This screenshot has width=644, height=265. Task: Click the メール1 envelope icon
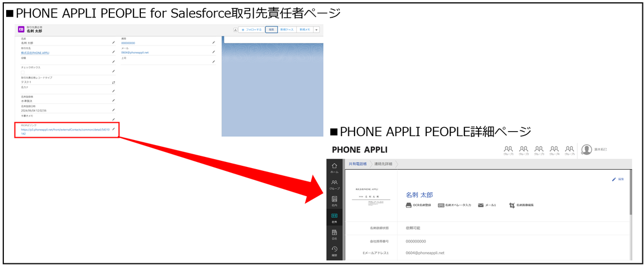[481, 204]
